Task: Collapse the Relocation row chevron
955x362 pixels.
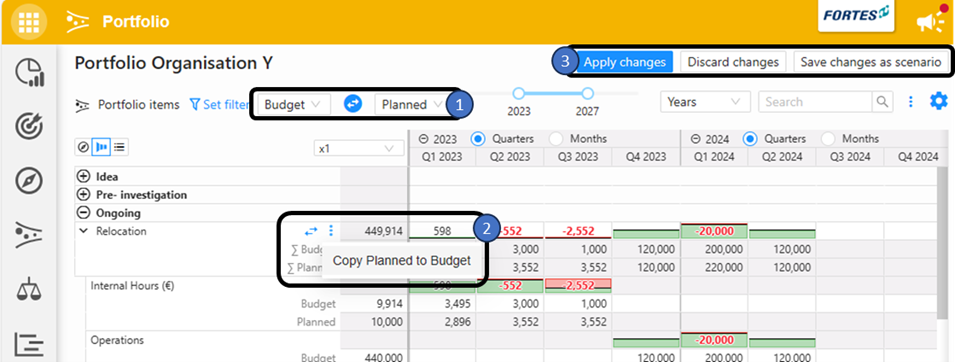Action: click(x=83, y=231)
